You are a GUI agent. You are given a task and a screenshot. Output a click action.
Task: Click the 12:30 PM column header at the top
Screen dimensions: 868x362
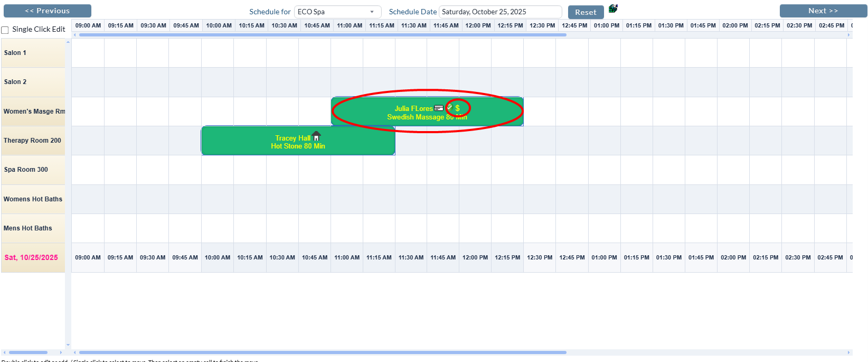click(x=542, y=25)
